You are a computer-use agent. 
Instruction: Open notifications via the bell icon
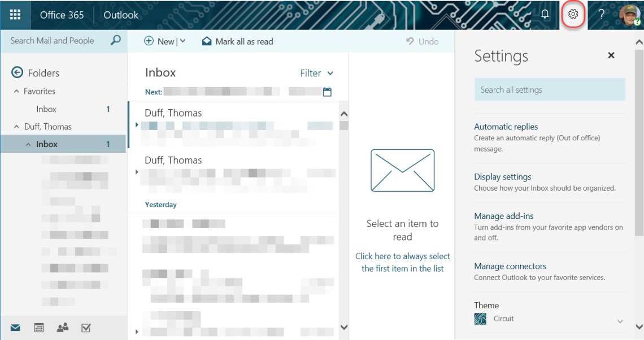point(544,15)
